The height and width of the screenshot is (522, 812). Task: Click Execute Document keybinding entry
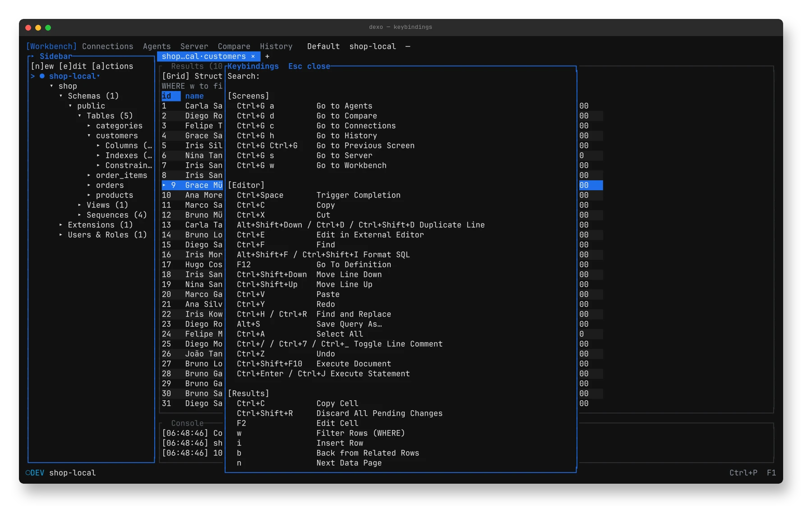point(314,364)
